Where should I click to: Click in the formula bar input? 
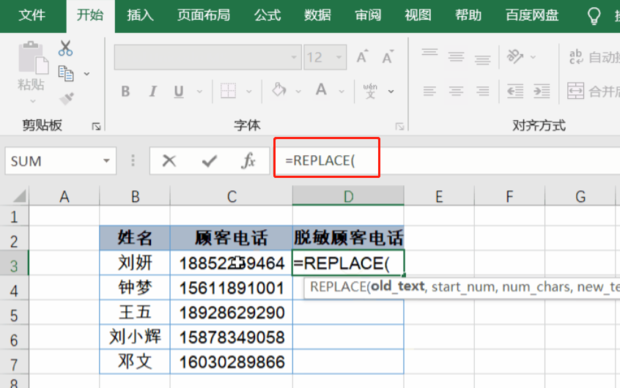click(x=447, y=161)
